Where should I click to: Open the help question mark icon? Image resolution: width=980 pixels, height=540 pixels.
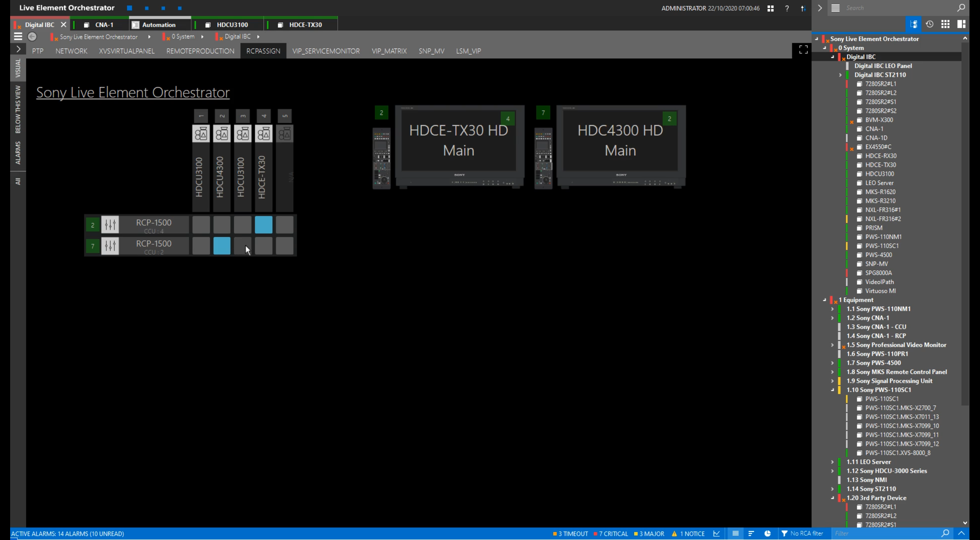click(787, 8)
